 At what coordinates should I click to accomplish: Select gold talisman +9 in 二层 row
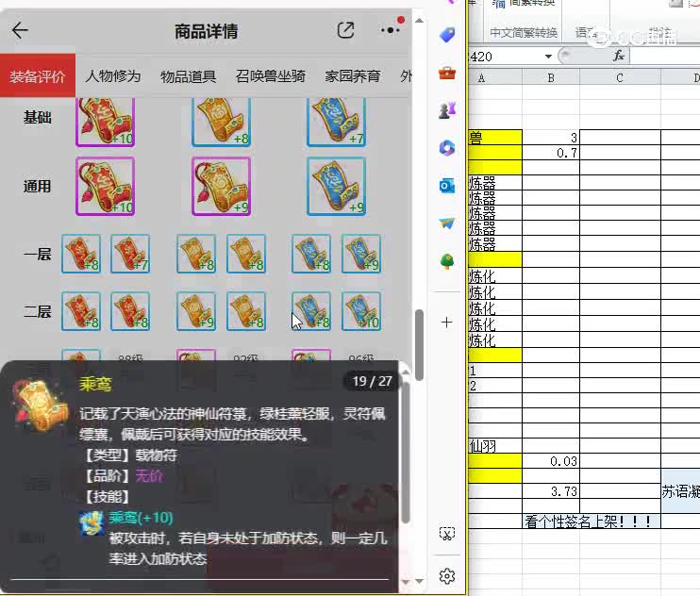coord(196,311)
